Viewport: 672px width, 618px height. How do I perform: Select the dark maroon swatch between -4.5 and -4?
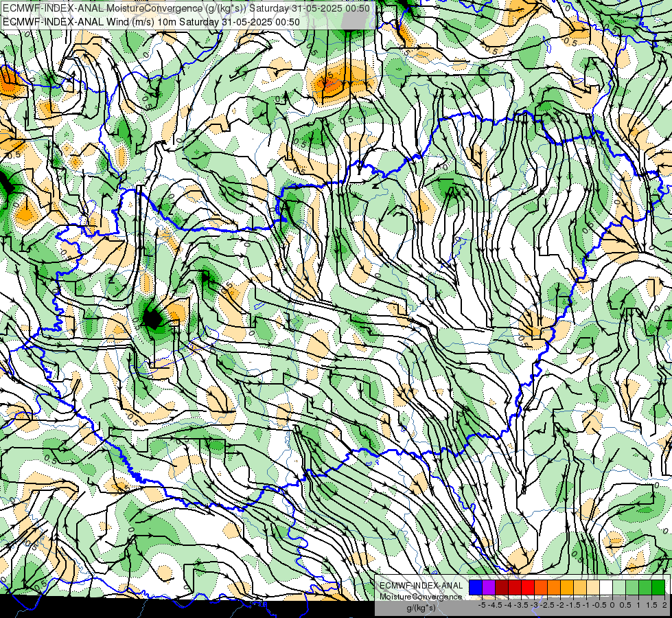pos(502,587)
